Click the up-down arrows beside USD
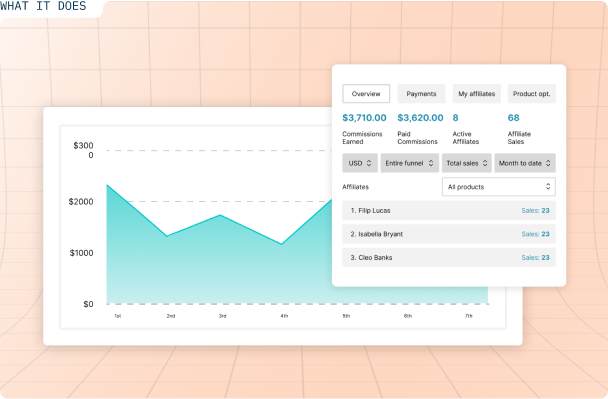The width and height of the screenshot is (608, 399). (369, 163)
